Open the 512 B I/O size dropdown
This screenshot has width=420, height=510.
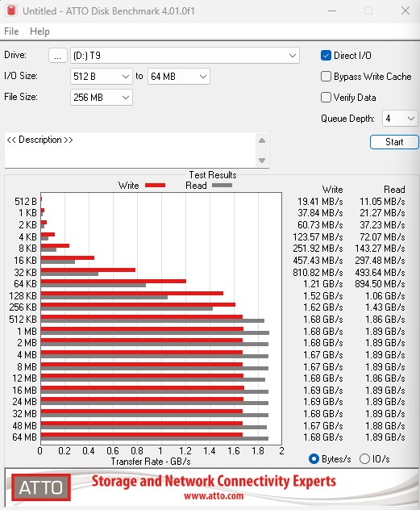(102, 77)
